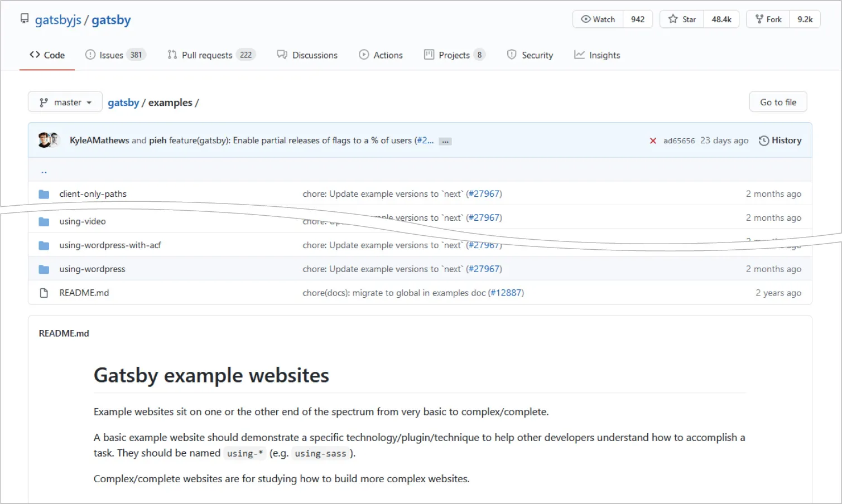
Task: Open the master branch dropdown
Action: click(x=65, y=102)
